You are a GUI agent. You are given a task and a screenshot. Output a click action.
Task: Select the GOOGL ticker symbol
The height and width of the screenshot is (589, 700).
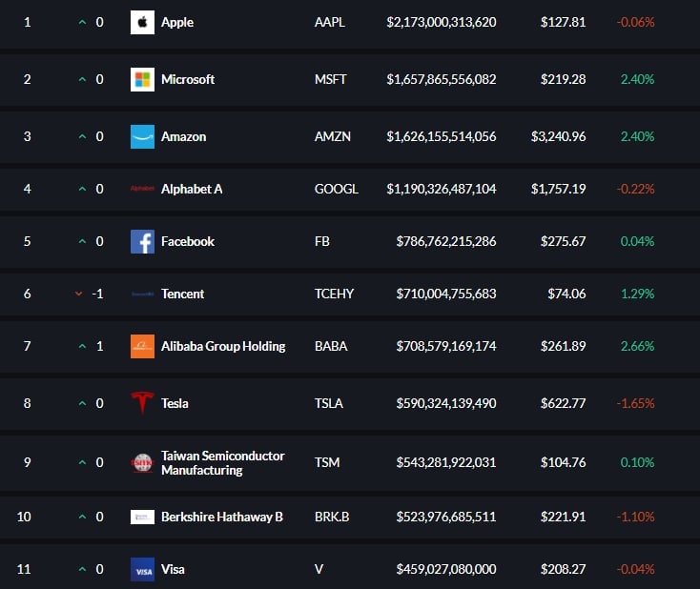point(336,189)
